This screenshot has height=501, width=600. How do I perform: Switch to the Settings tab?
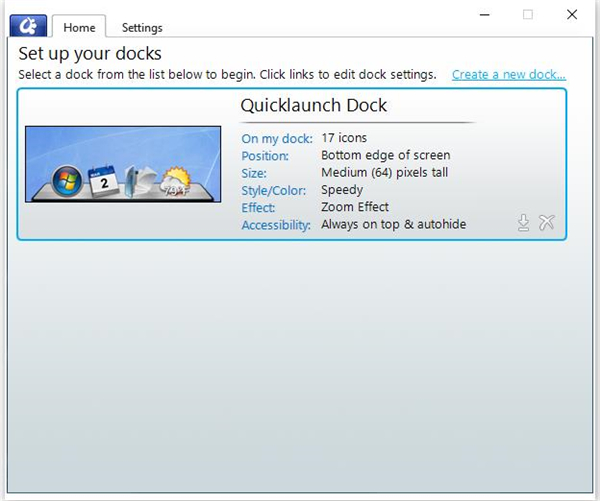pos(142,28)
